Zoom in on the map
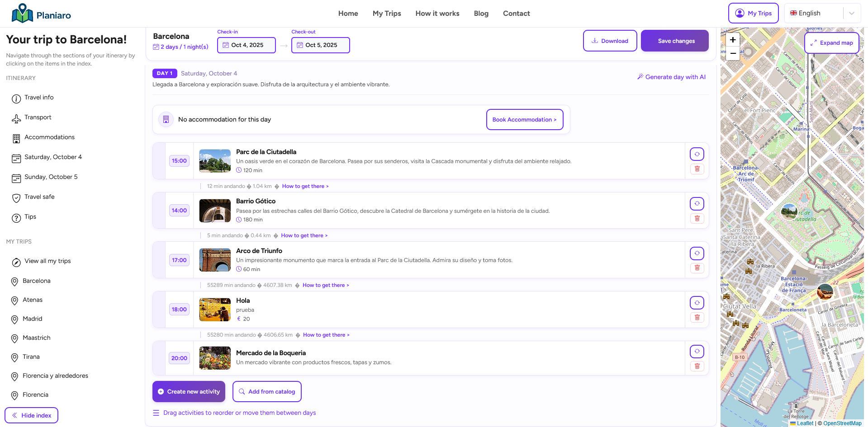Image resolution: width=868 pixels, height=427 pixels. [733, 40]
